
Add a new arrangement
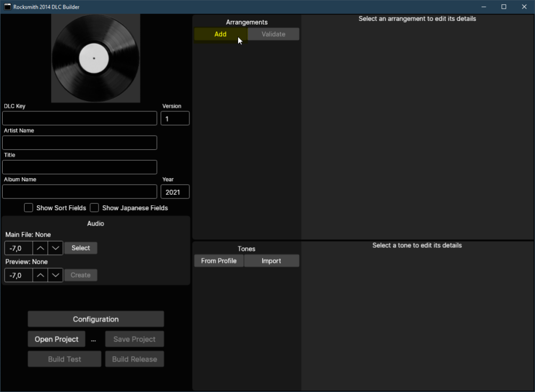coord(220,34)
